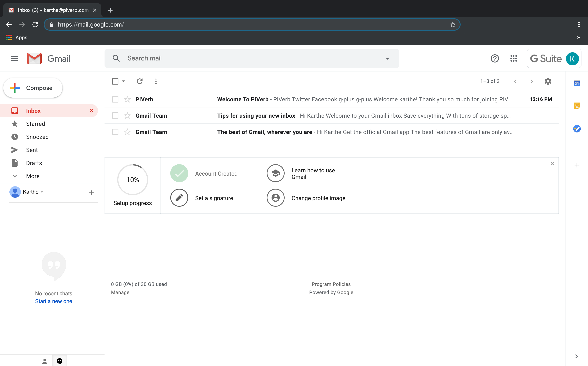
Task: Open the Hangouts conversations icon
Action: coord(60,361)
